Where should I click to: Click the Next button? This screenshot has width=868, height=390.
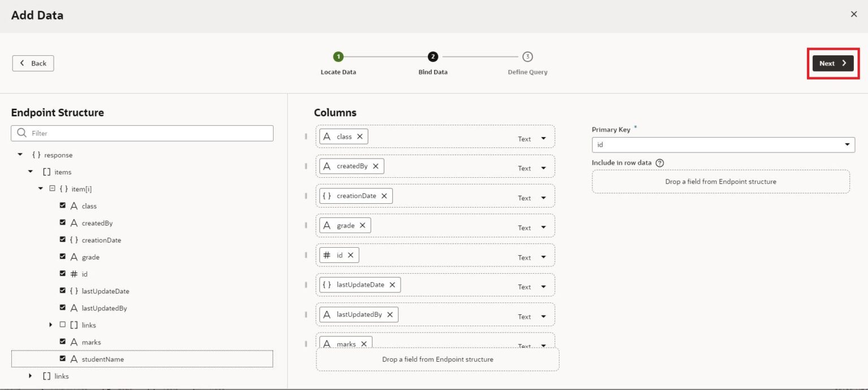pos(832,63)
